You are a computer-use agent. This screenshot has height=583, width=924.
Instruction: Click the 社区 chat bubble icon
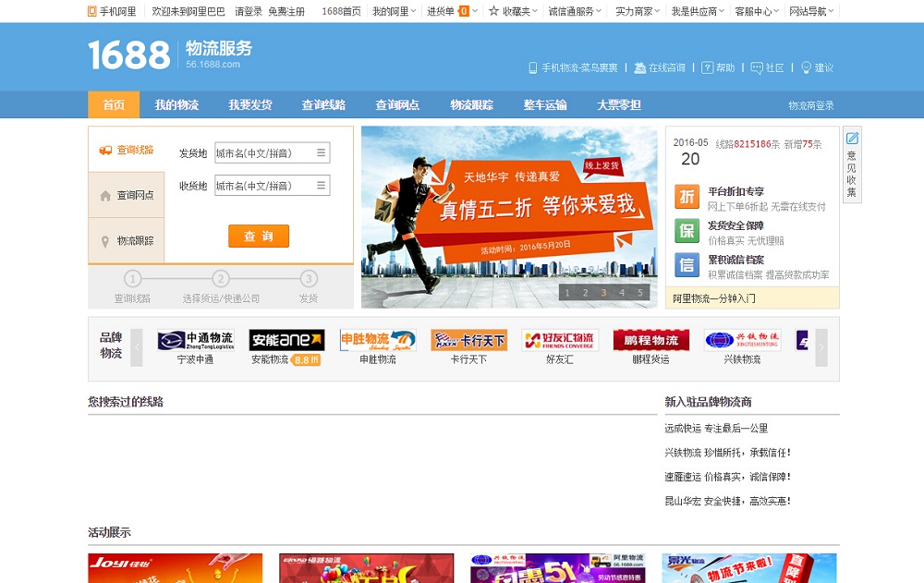[757, 67]
